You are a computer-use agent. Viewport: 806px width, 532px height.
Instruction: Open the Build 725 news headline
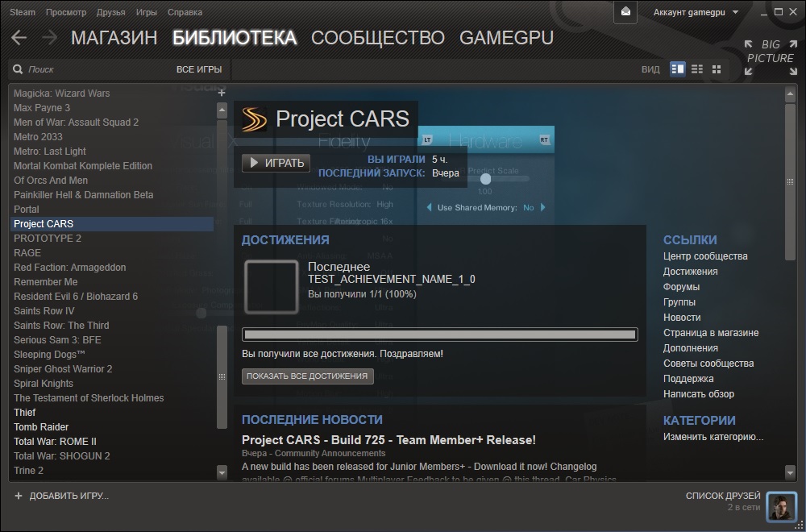pyautogui.click(x=388, y=440)
